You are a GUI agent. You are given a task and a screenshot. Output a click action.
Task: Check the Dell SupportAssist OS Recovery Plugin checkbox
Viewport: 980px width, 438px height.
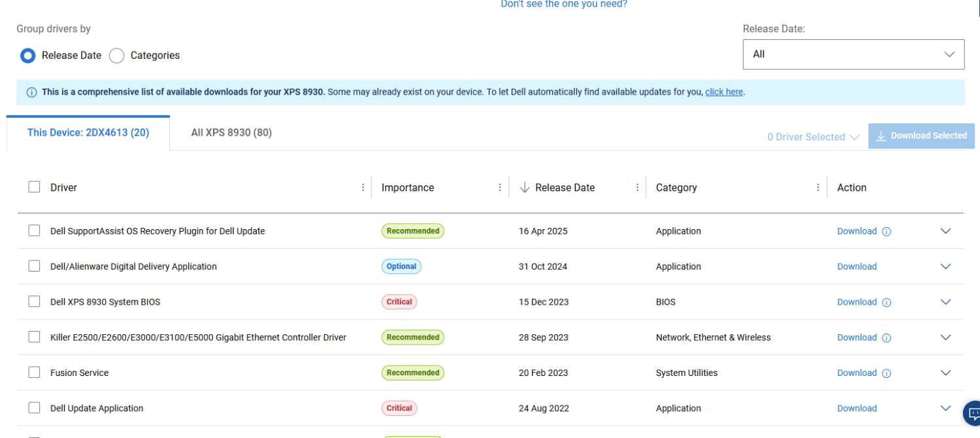pyautogui.click(x=34, y=230)
